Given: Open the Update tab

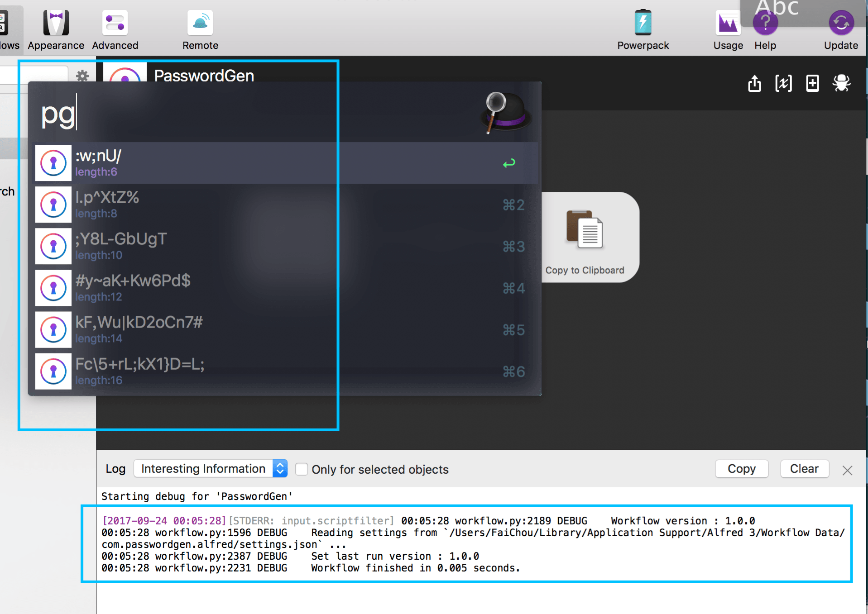Looking at the screenshot, I should (841, 30).
